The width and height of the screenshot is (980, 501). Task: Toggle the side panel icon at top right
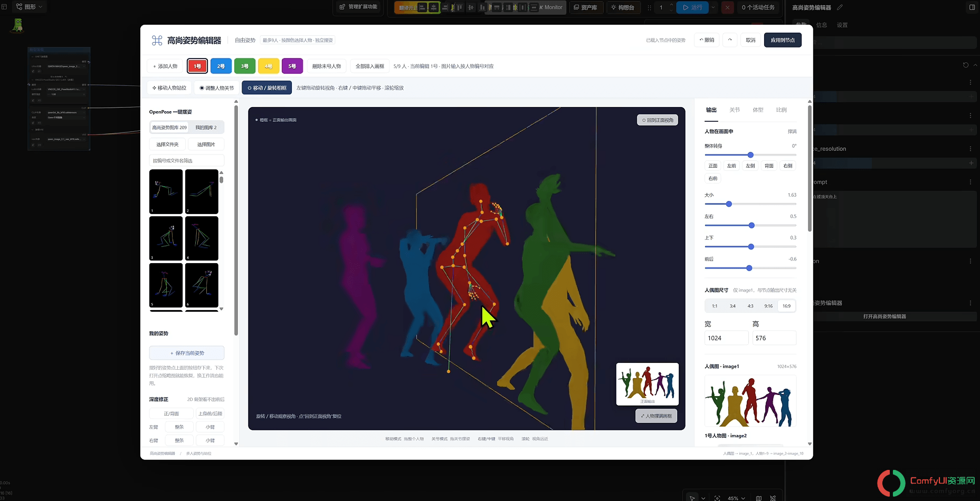(972, 7)
